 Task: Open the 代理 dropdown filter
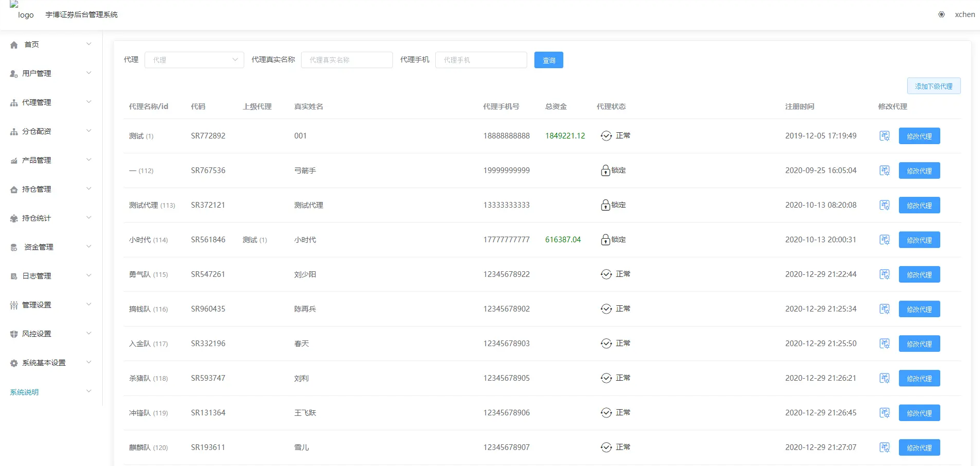[x=194, y=60]
